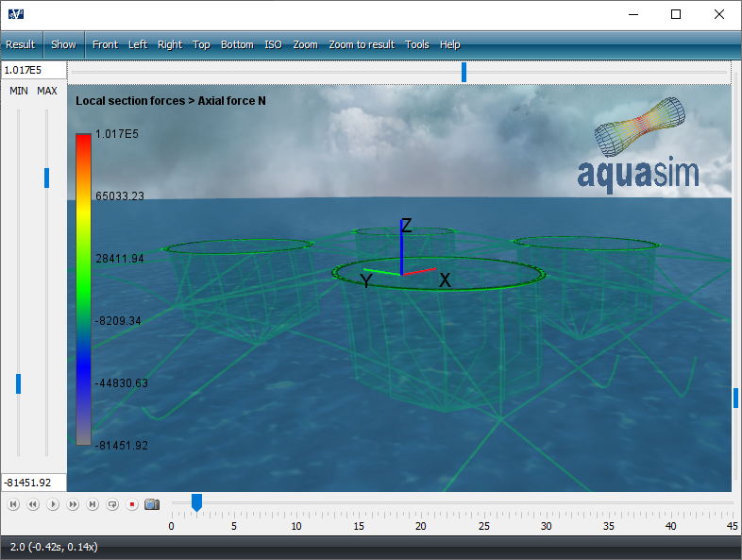Click legend value 28411.94

[x=120, y=259]
